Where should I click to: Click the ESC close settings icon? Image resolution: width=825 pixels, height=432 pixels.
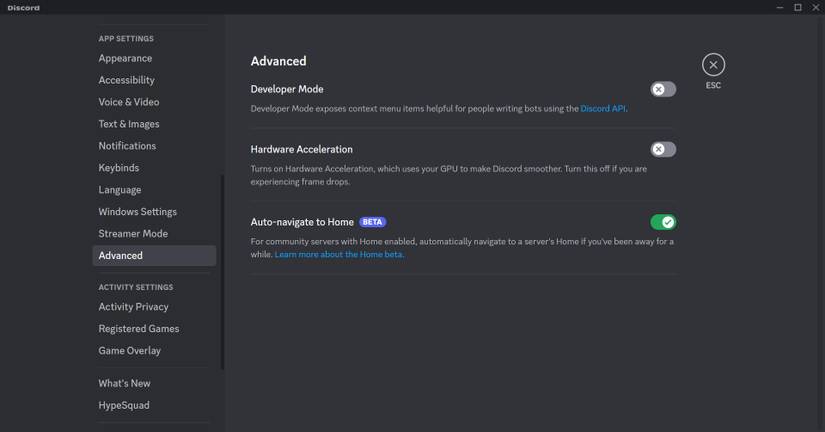point(713,65)
